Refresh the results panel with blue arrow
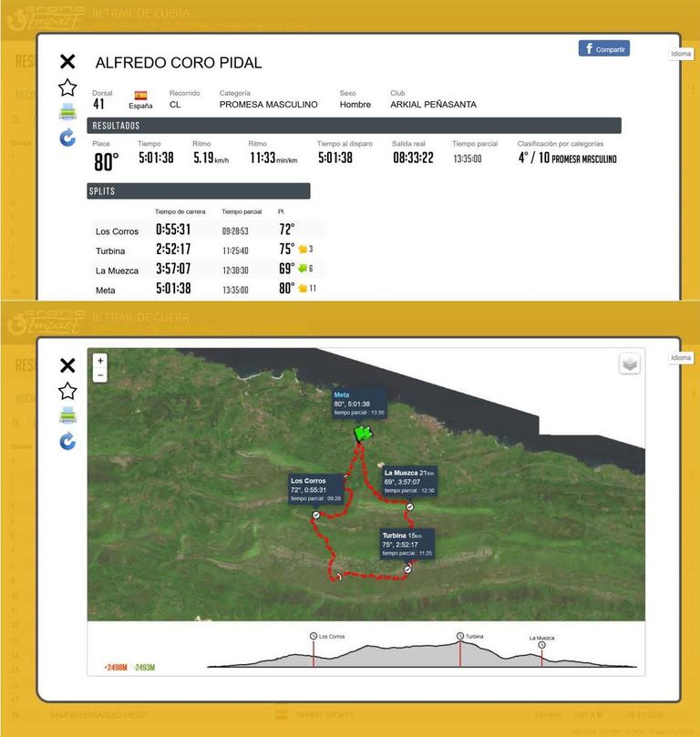 pyautogui.click(x=67, y=138)
